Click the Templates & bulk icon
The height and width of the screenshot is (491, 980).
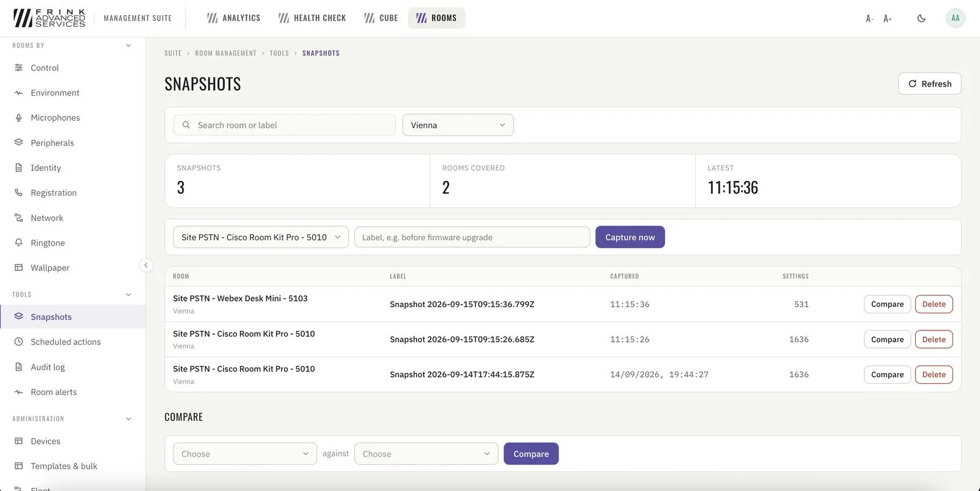(x=18, y=466)
